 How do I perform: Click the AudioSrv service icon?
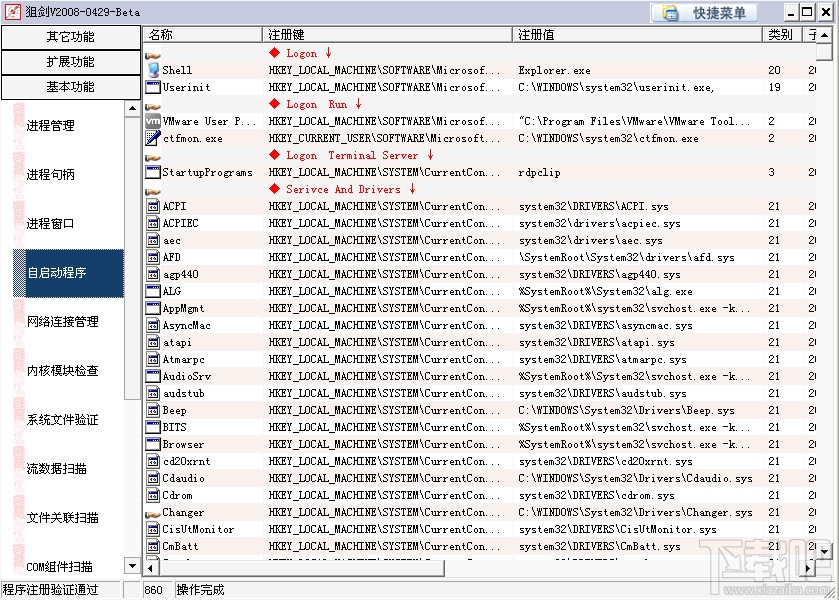[x=153, y=376]
